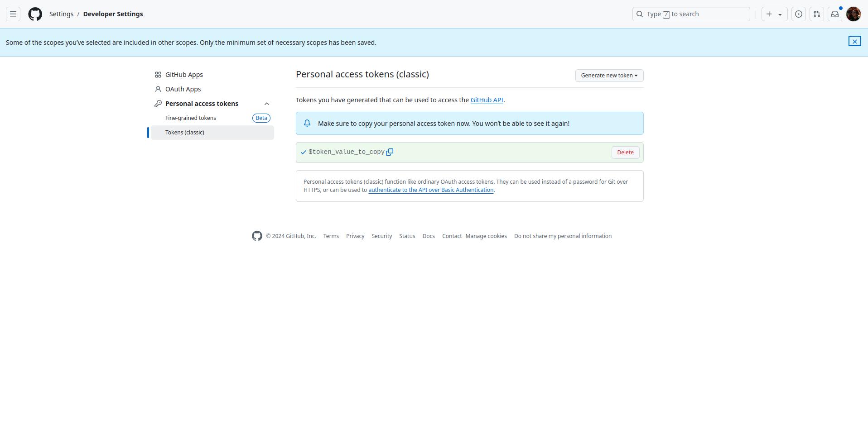Collapse the Personal access tokens section
This screenshot has width=868, height=434.
[267, 103]
